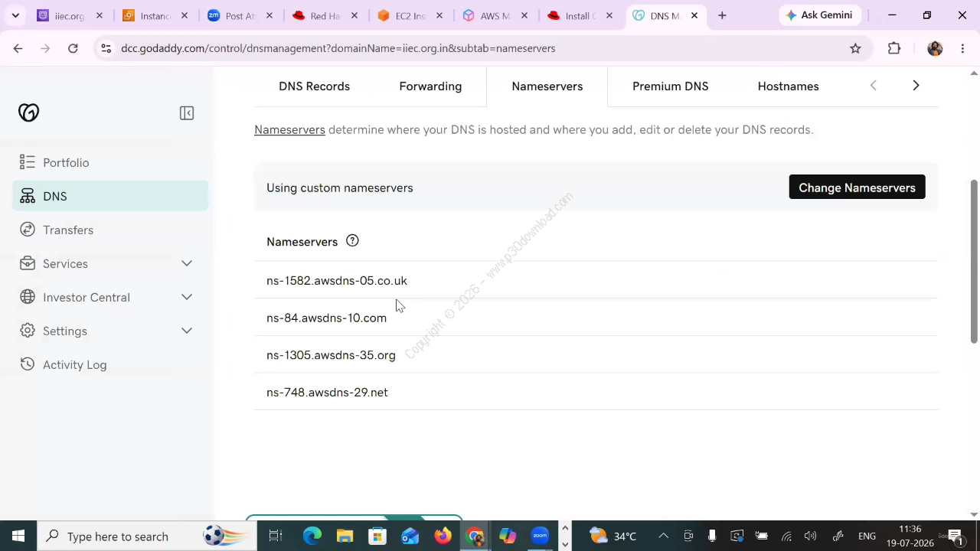Switch to the Premium DNS tab

(670, 86)
